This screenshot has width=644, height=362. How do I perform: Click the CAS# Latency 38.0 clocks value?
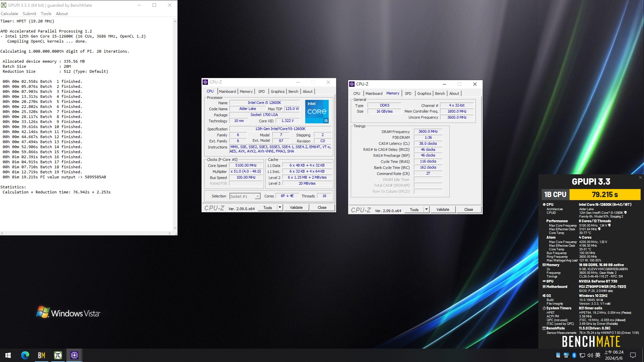(428, 143)
